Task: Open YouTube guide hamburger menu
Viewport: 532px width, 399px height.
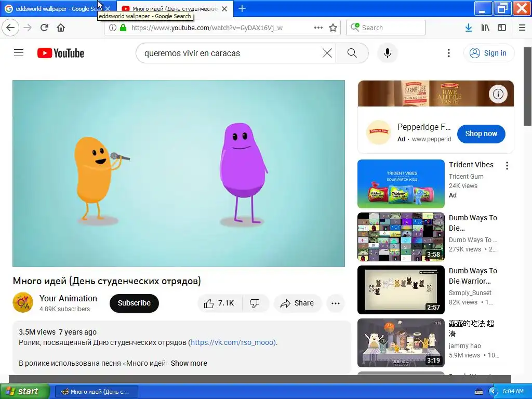Action: pyautogui.click(x=19, y=53)
